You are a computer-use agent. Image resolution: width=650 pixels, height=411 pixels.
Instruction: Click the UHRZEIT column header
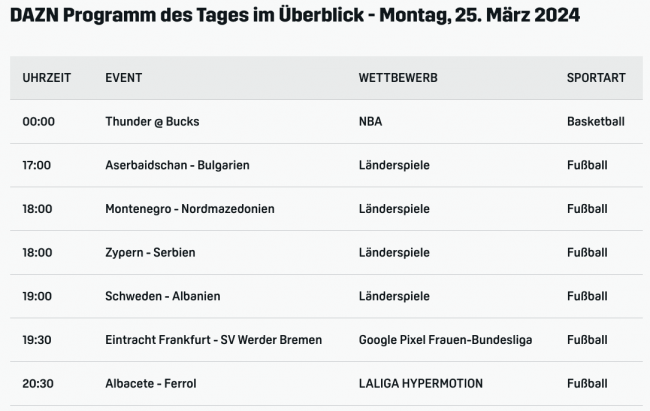(x=47, y=77)
